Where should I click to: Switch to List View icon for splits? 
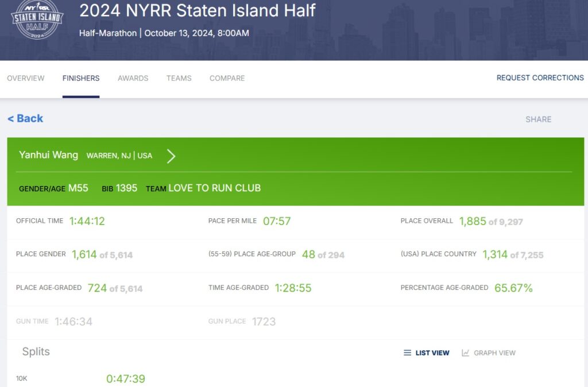point(407,353)
